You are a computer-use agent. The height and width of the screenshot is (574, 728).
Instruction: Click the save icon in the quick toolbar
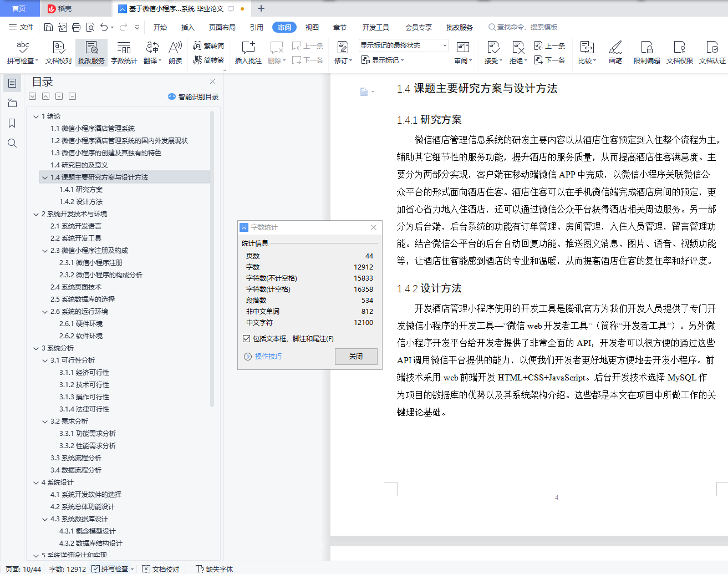48,27
